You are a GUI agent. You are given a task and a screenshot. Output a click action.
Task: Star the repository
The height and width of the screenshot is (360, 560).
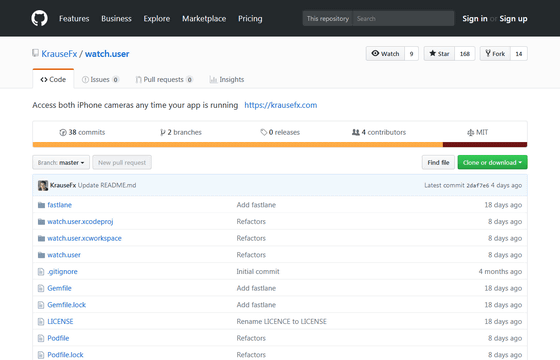[439, 54]
